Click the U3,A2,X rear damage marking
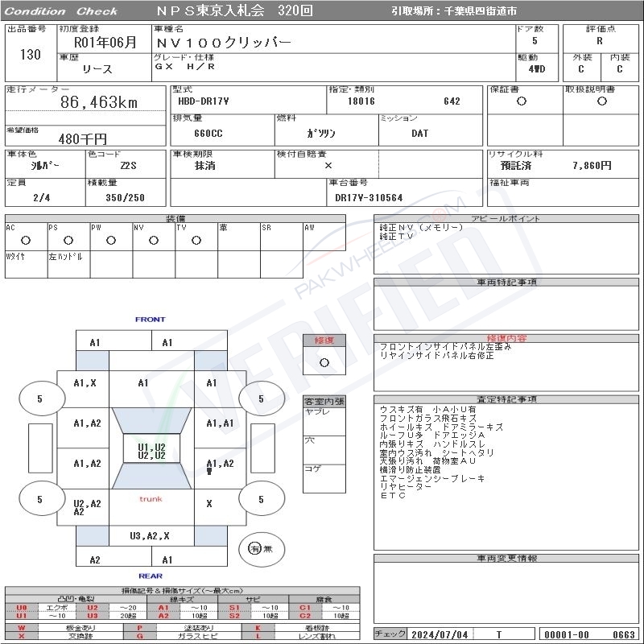Screen dimensions: 644x644 151,535
